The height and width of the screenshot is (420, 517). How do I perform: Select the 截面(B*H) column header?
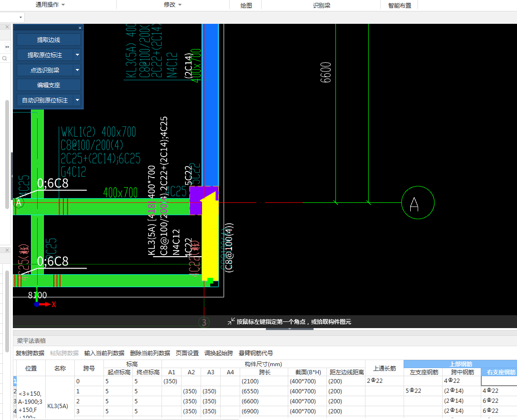pyautogui.click(x=308, y=372)
